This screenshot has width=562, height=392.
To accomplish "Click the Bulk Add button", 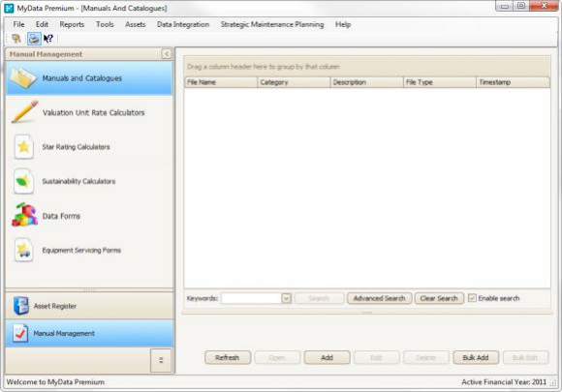I will click(x=476, y=357).
